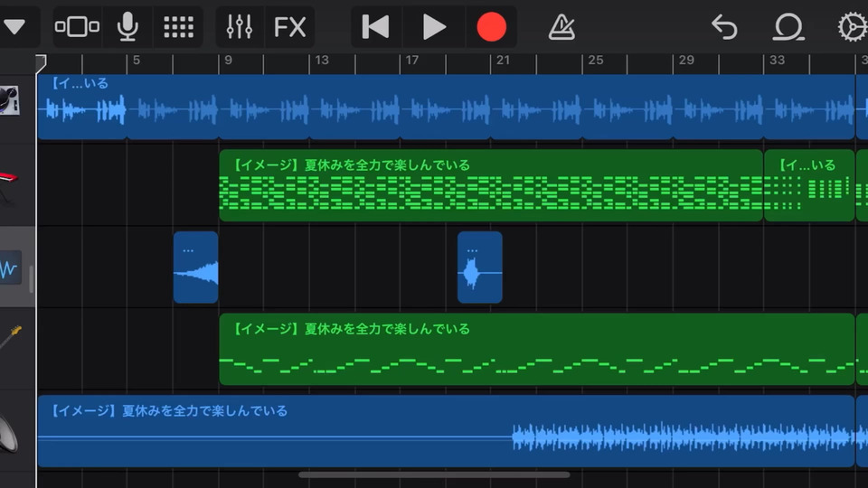Start playback with the Play button
Image resolution: width=868 pixels, height=488 pixels.
click(x=434, y=26)
